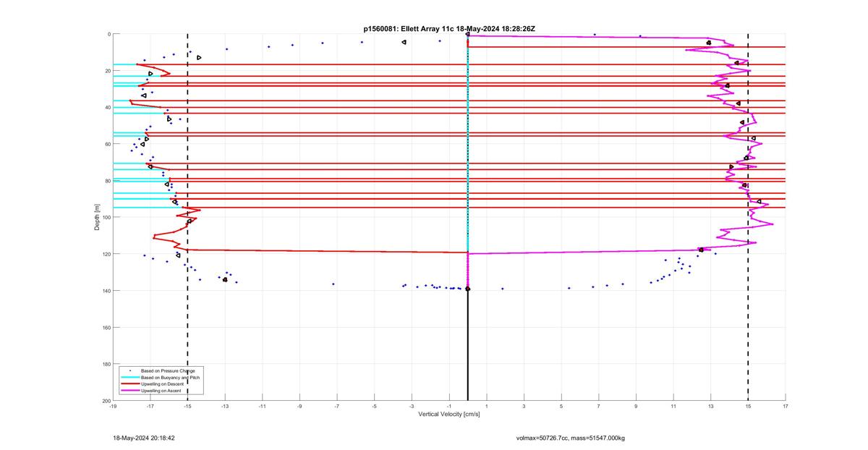Click the x-axis tick label '11'
868x450 pixels.
[x=673, y=407]
